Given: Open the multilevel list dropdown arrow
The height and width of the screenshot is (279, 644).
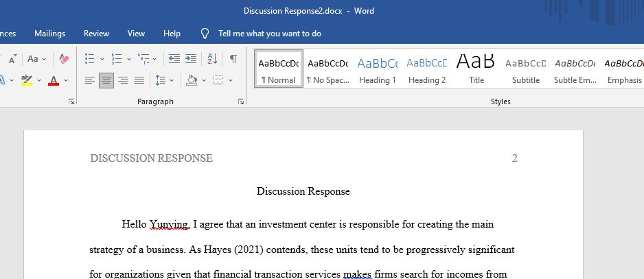Looking at the screenshot, I should click(154, 59).
